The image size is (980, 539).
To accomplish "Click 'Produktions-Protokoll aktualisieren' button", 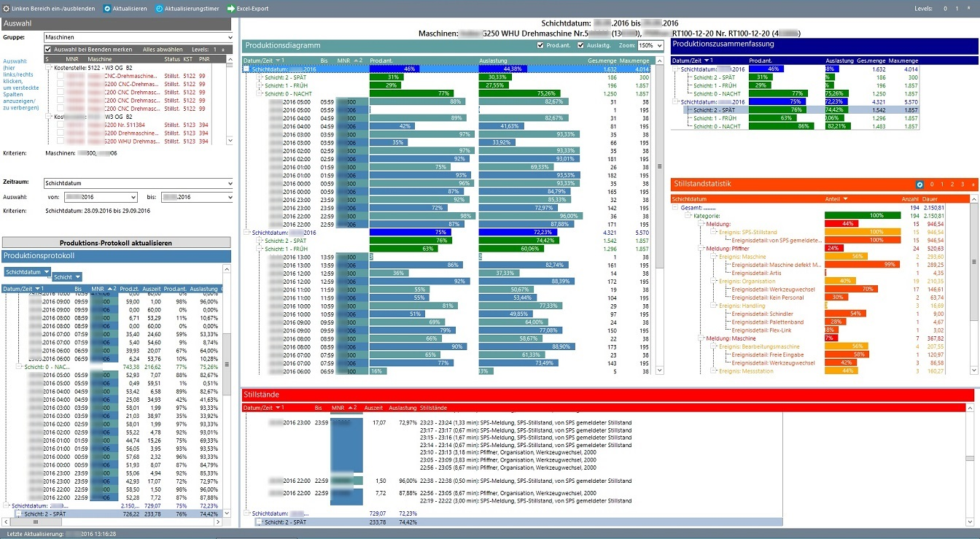I will pyautogui.click(x=117, y=243).
